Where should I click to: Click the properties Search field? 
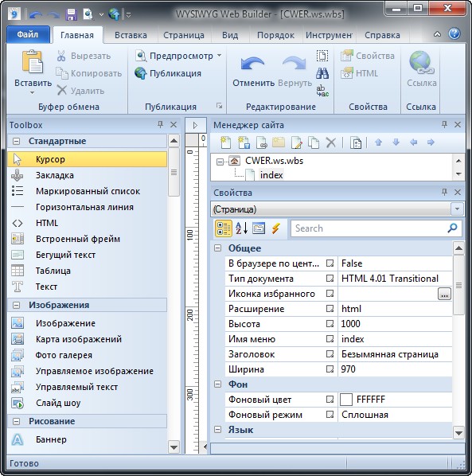[376, 228]
